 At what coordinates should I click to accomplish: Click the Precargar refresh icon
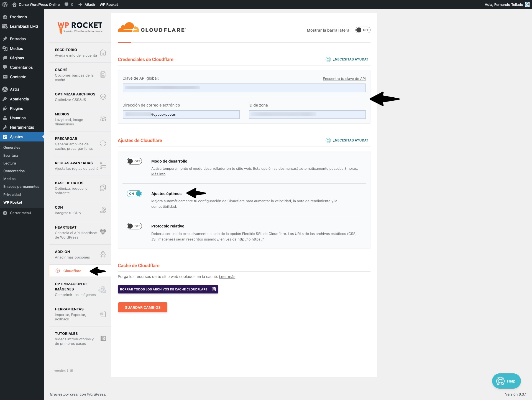tap(103, 143)
